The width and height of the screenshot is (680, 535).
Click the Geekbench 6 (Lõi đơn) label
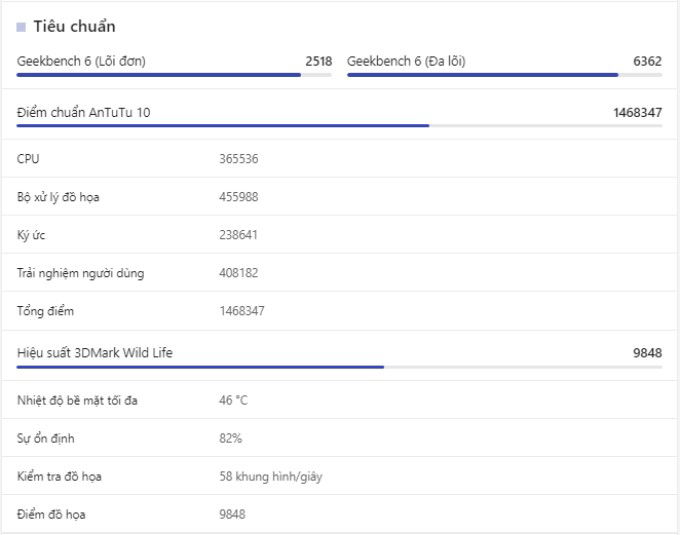[81, 61]
